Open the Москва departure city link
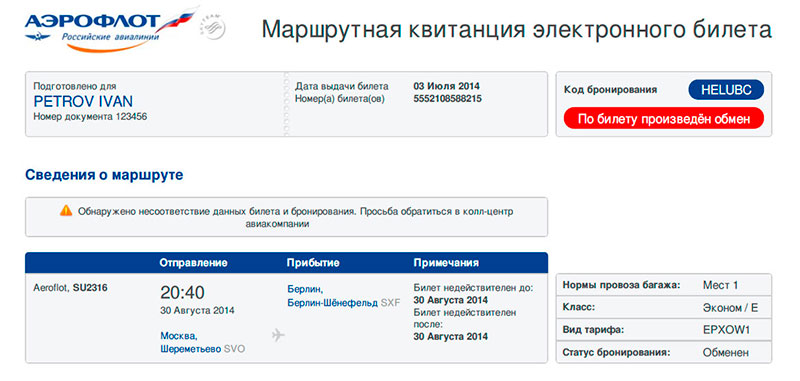800x381 pixels. pos(179,336)
